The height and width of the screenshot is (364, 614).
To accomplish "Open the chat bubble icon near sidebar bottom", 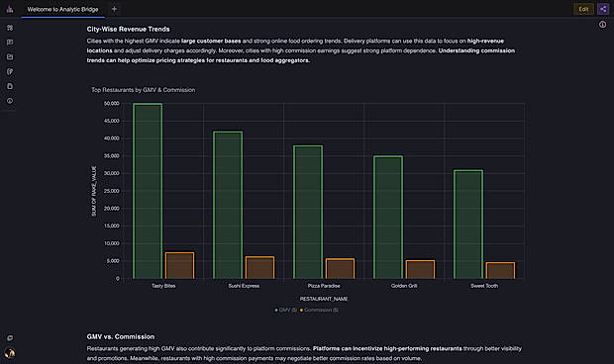I will click(x=10, y=338).
